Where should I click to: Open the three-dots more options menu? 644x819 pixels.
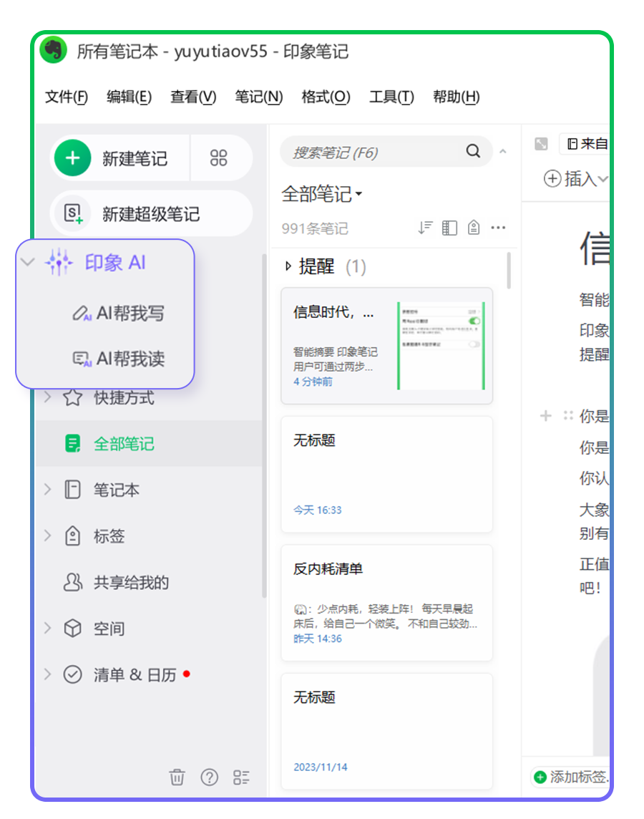coord(498,228)
